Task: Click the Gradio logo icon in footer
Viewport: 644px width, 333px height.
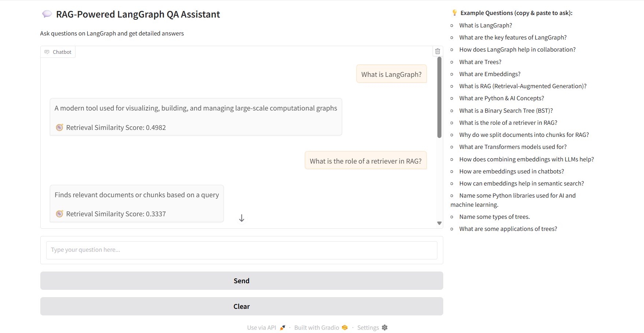Action: 345,328
